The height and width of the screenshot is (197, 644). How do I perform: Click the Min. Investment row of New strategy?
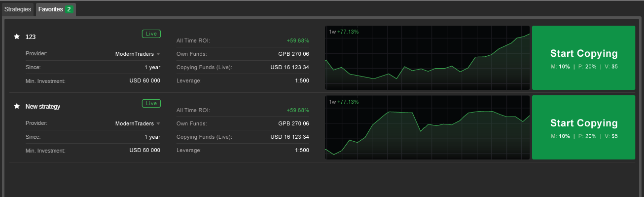[93, 150]
